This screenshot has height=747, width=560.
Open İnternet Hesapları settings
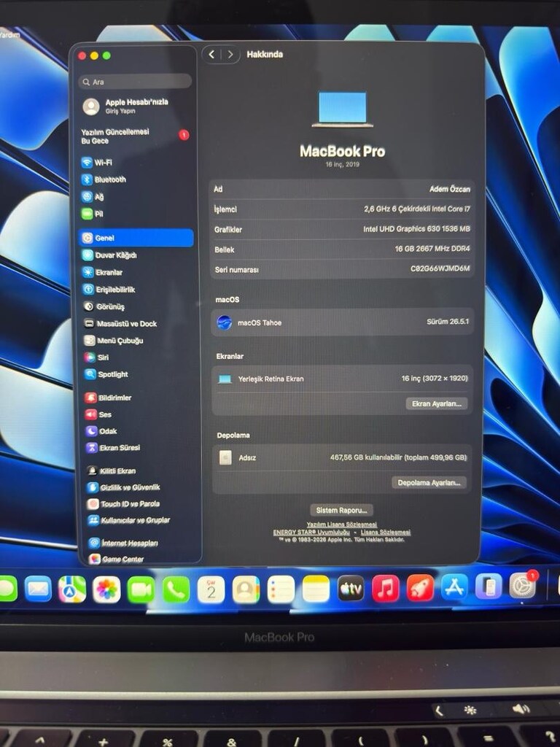(x=124, y=543)
